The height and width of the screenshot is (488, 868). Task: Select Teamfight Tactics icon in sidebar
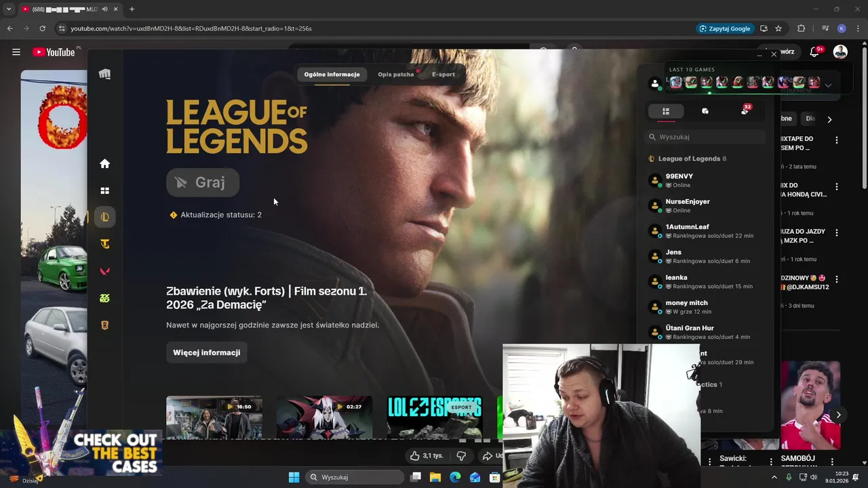pos(104,244)
